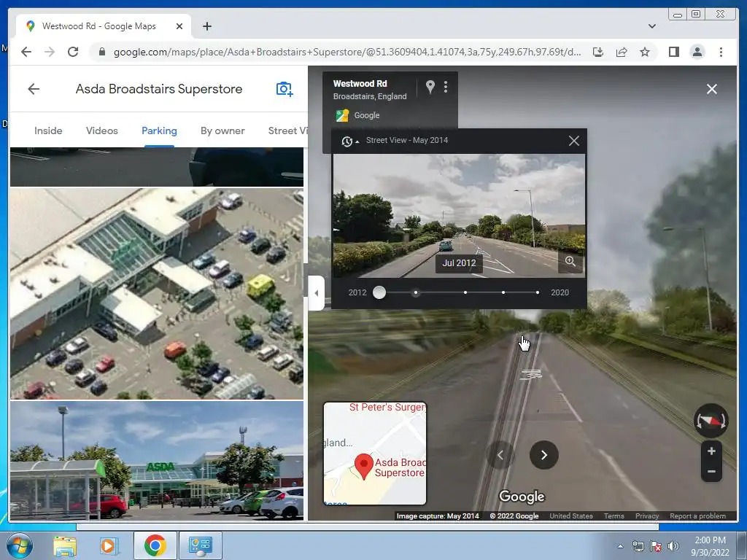The width and height of the screenshot is (747, 560).
Task: Click the magnifier to open Jul 2012 imagery
Action: point(570,262)
